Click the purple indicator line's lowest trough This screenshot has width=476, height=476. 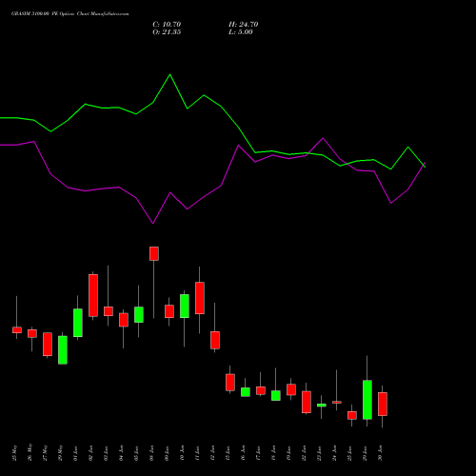pyautogui.click(x=153, y=224)
